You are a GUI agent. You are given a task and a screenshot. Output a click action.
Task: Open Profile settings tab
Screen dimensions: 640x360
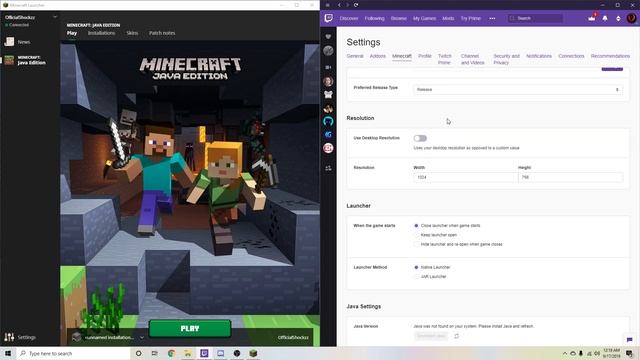(425, 56)
